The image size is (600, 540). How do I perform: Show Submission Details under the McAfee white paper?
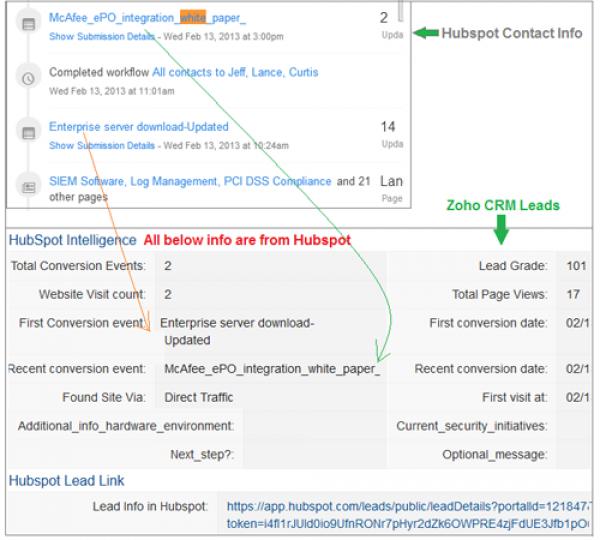(x=102, y=36)
